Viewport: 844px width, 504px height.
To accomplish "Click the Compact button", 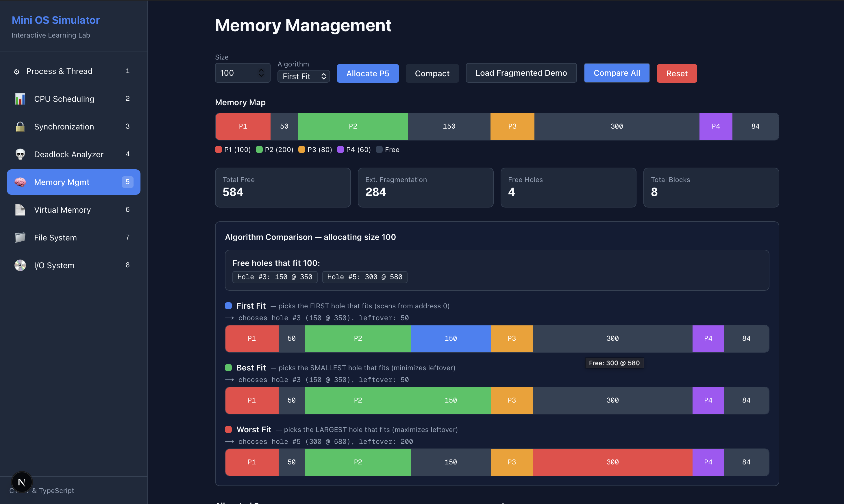I will pos(432,73).
